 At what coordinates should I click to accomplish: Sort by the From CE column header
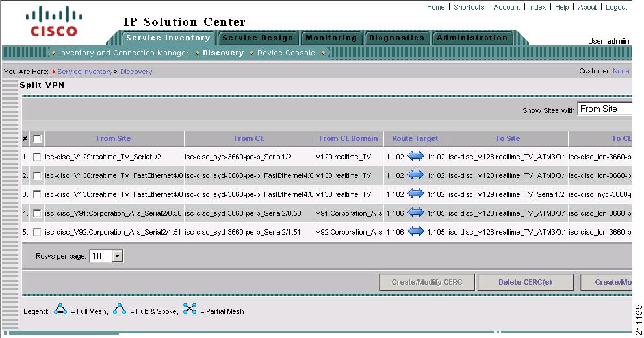coord(249,139)
